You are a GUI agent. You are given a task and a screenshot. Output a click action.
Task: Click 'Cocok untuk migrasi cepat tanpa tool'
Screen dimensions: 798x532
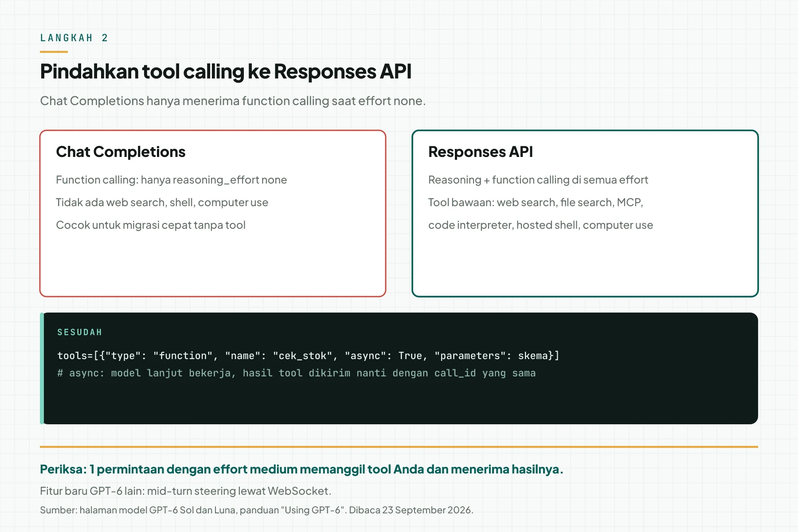click(151, 225)
